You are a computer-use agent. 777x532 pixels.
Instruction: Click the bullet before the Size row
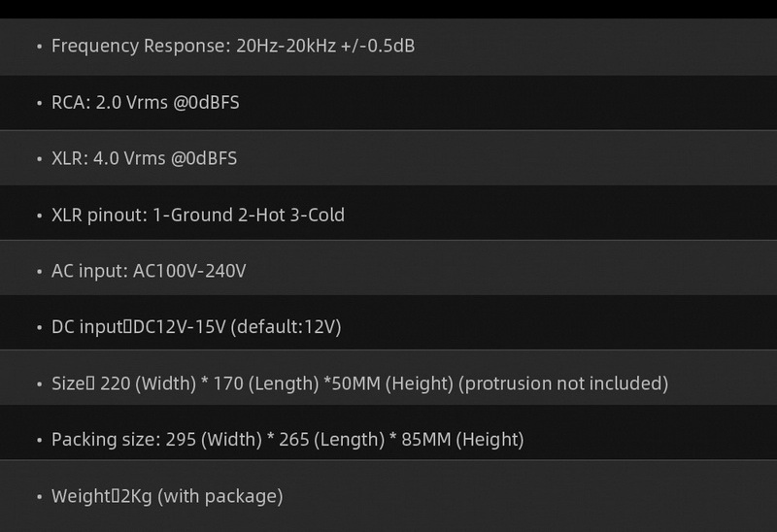click(x=39, y=384)
